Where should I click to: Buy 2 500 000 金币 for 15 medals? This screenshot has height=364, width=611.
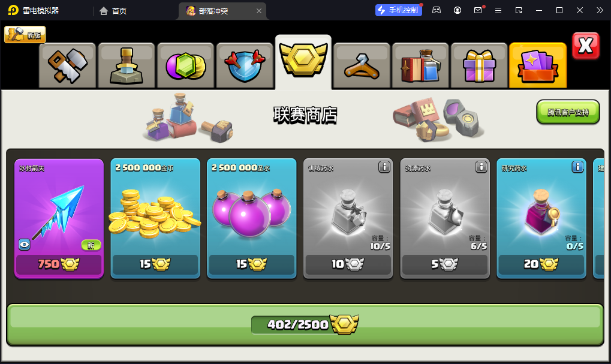pyautogui.click(x=155, y=264)
